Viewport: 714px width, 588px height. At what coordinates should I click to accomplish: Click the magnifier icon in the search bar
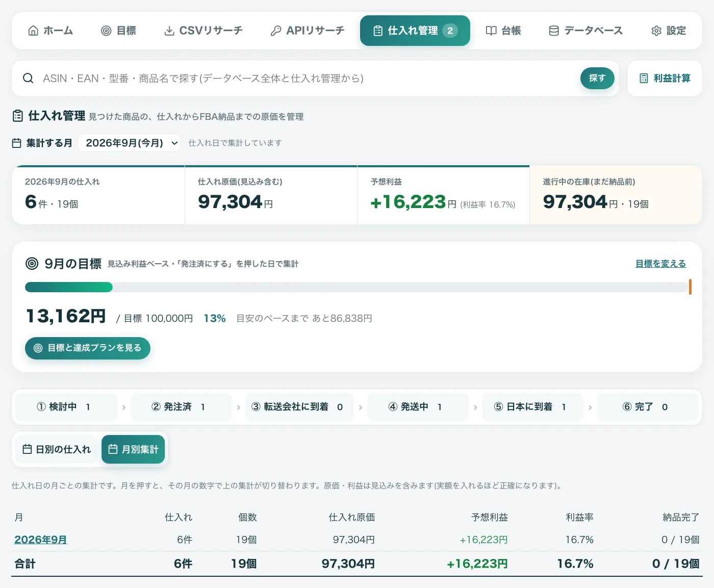point(28,78)
